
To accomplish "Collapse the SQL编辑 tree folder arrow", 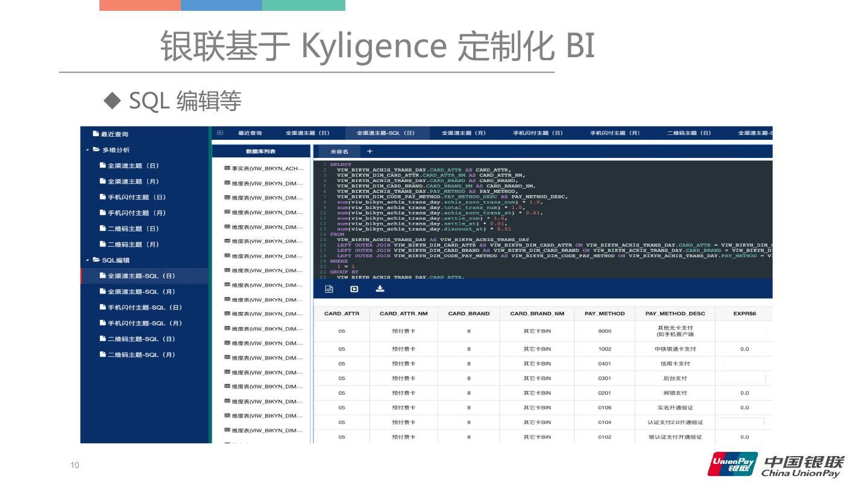I will (87, 260).
